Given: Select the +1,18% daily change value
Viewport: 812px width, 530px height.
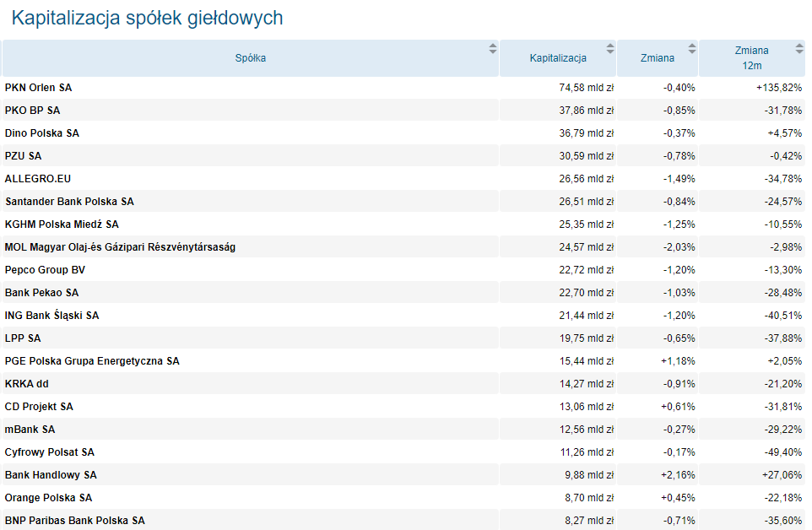Looking at the screenshot, I should pyautogui.click(x=678, y=360).
